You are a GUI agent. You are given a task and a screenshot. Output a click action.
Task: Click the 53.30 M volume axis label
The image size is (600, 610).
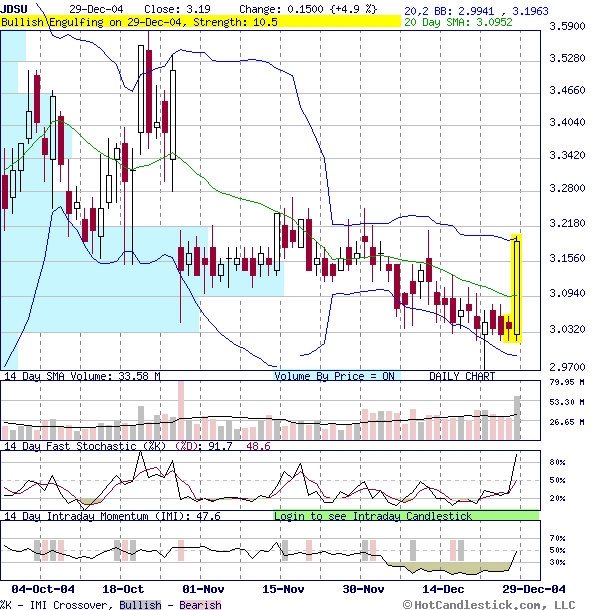567,402
